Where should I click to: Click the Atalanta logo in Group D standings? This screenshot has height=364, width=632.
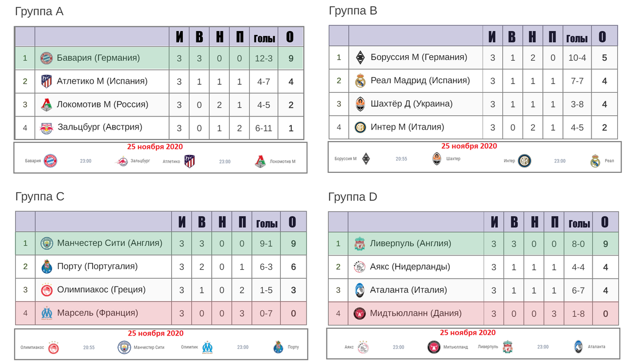(x=360, y=290)
